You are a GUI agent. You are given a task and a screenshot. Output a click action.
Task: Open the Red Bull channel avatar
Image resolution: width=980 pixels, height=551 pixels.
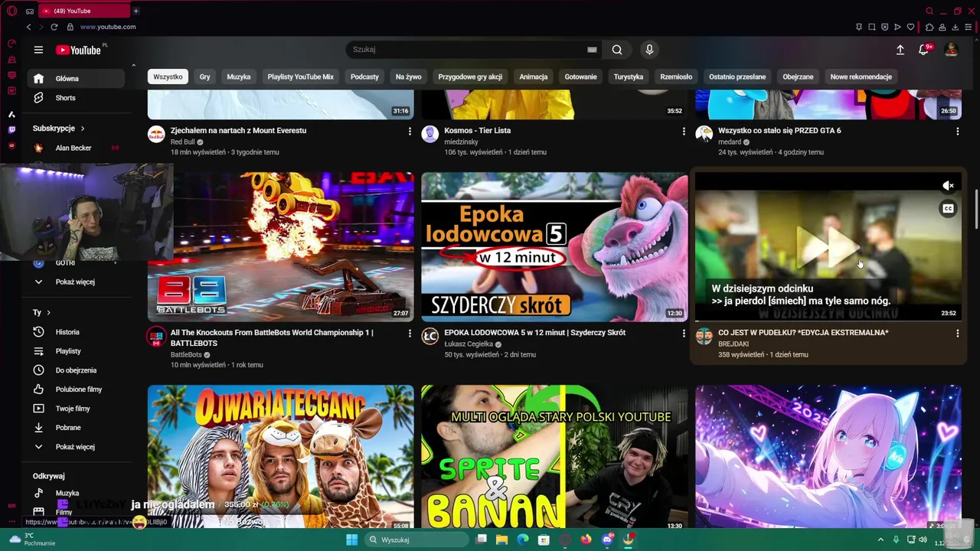click(156, 135)
